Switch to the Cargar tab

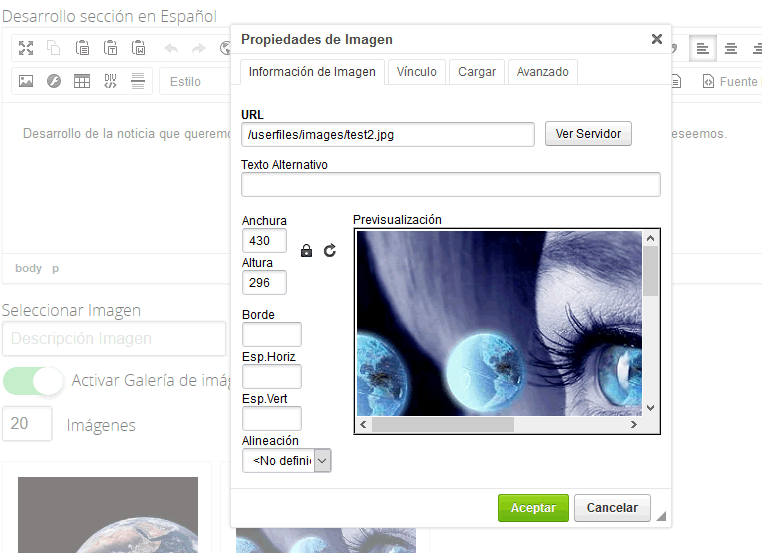click(477, 72)
